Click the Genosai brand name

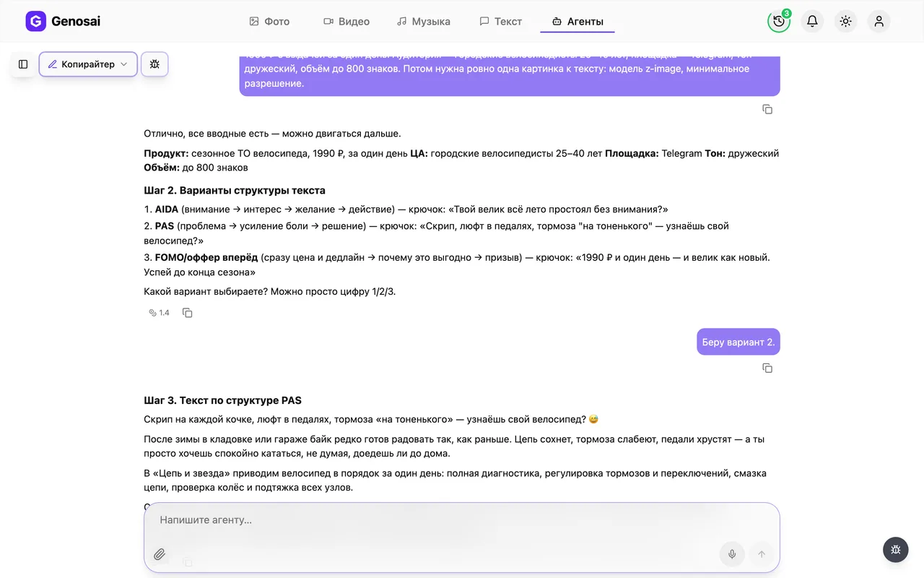click(x=76, y=22)
